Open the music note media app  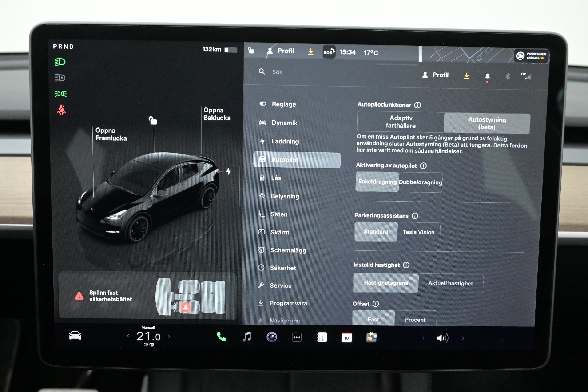[x=247, y=337]
